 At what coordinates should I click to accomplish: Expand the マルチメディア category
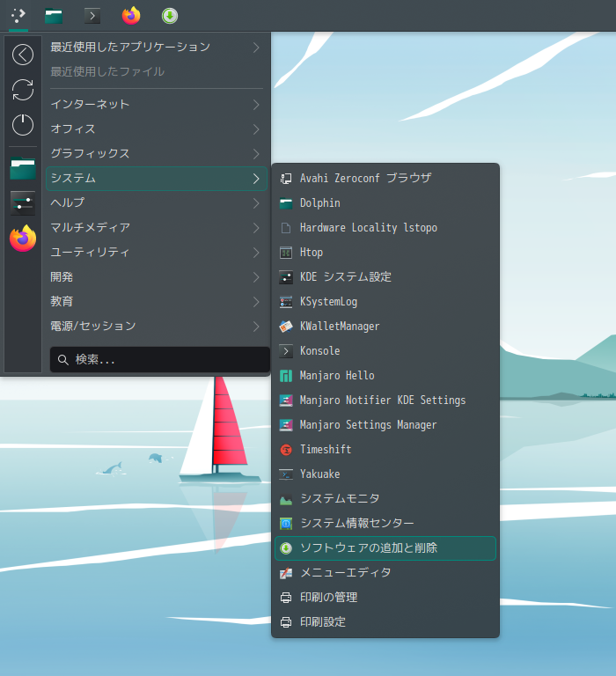click(157, 228)
